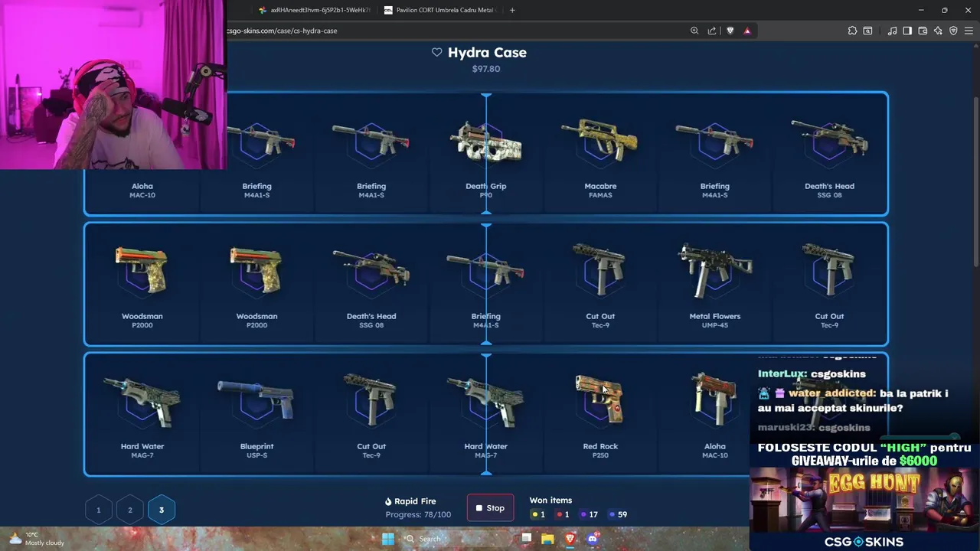Click the Egg Hunt promo banner

[864, 500]
